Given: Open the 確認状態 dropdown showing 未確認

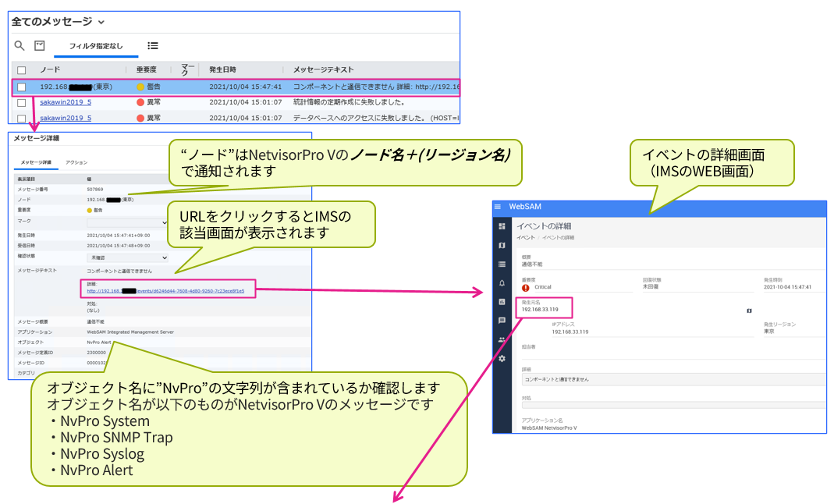Looking at the screenshot, I should tap(127, 257).
